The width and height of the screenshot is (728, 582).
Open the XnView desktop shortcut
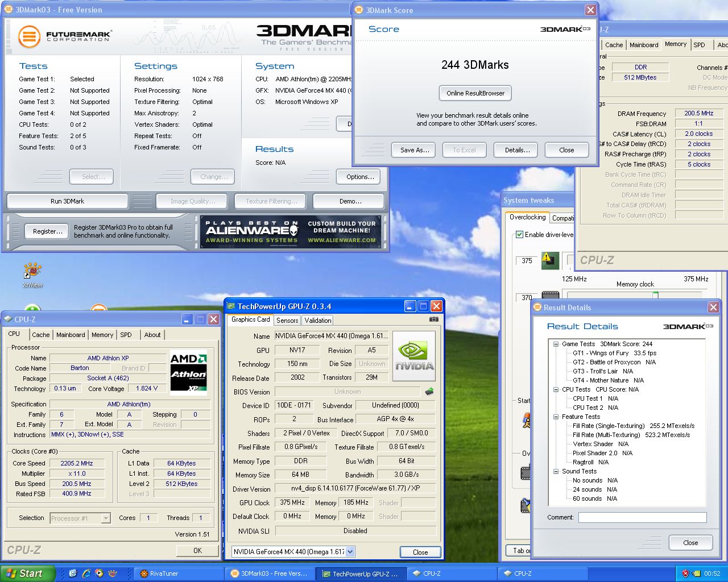coord(32,275)
